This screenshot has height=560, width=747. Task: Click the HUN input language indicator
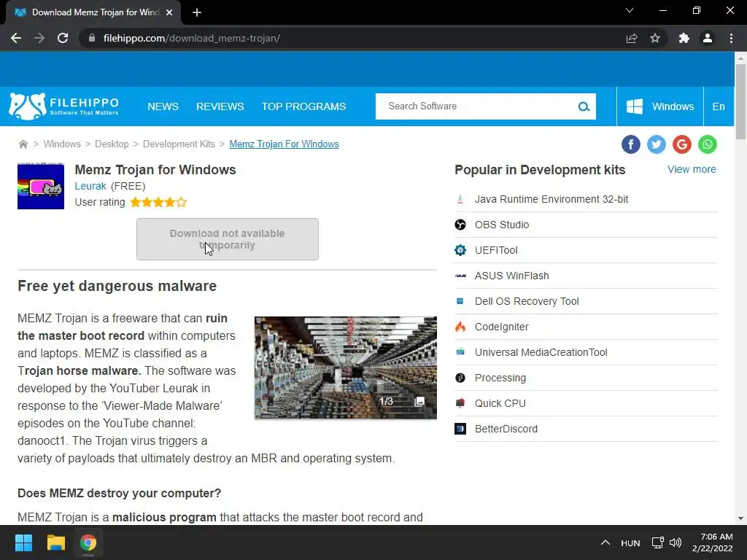[x=630, y=543]
